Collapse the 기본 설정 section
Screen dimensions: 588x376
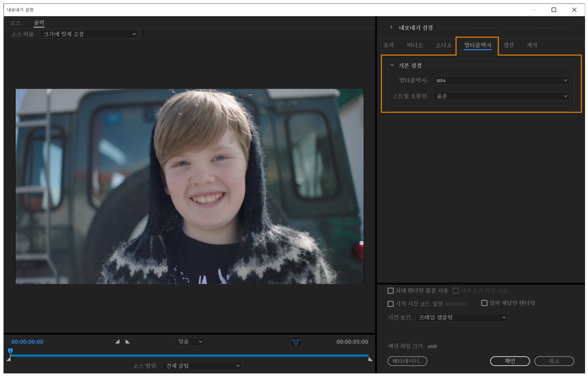pos(392,65)
